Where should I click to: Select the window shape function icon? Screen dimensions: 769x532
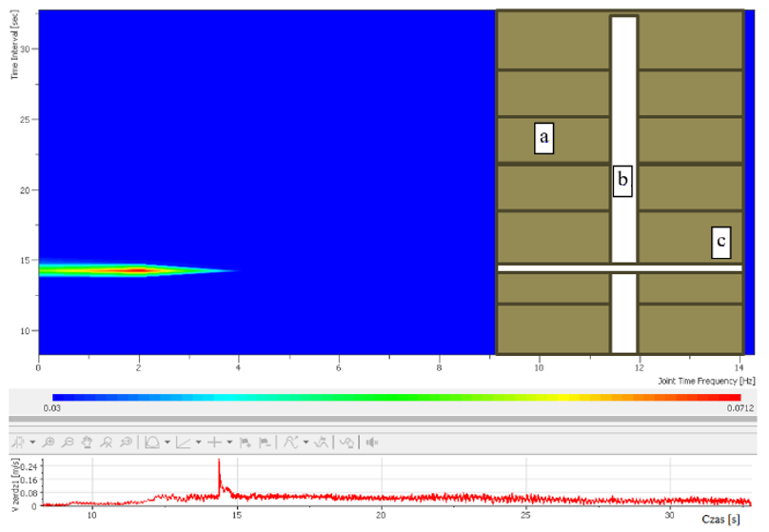[152, 443]
